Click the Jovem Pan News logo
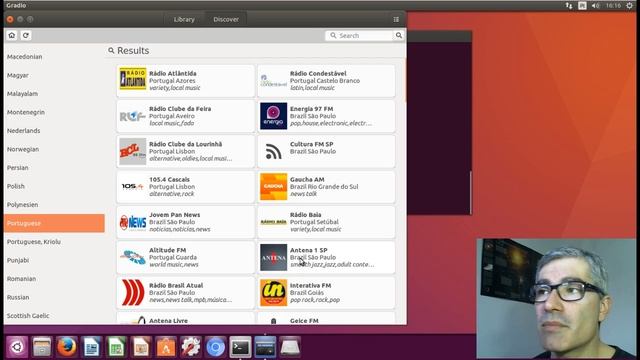Image resolution: width=640 pixels, height=360 pixels. pyautogui.click(x=133, y=222)
